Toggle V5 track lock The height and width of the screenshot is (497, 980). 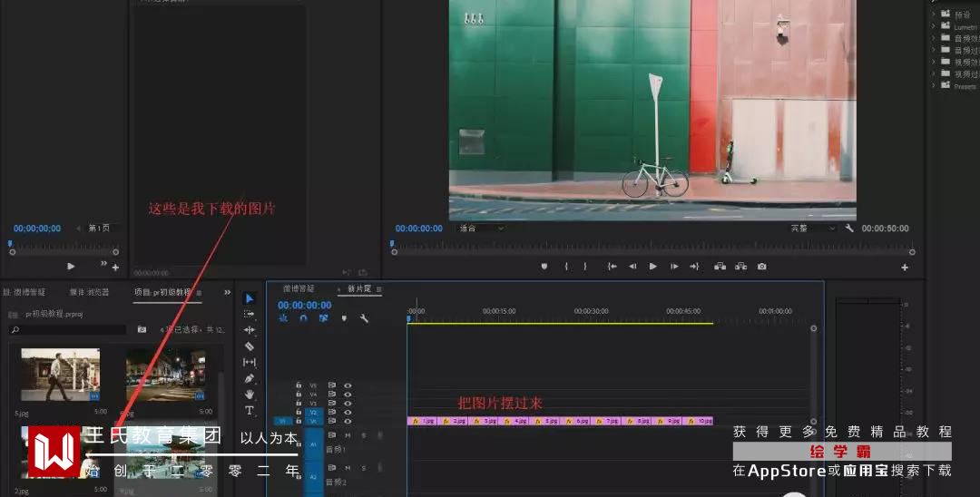(299, 385)
